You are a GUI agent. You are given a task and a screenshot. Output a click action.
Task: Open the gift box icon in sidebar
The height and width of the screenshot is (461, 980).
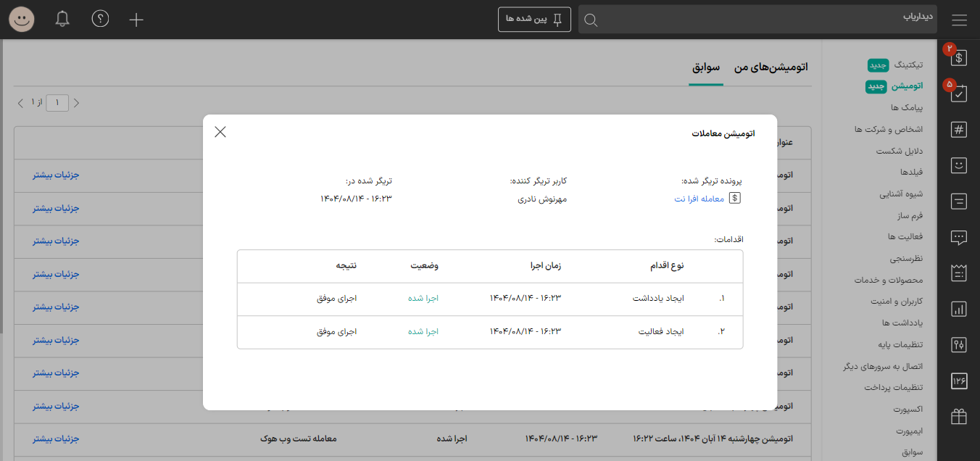[959, 417]
